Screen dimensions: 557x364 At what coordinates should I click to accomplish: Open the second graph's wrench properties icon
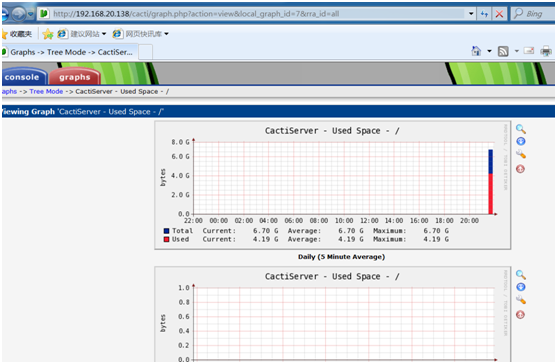tap(521, 300)
